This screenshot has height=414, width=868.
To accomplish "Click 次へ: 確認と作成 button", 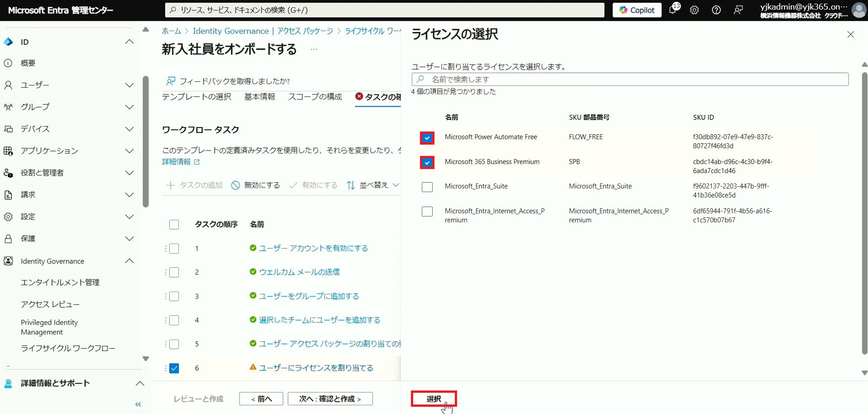I will (330, 399).
